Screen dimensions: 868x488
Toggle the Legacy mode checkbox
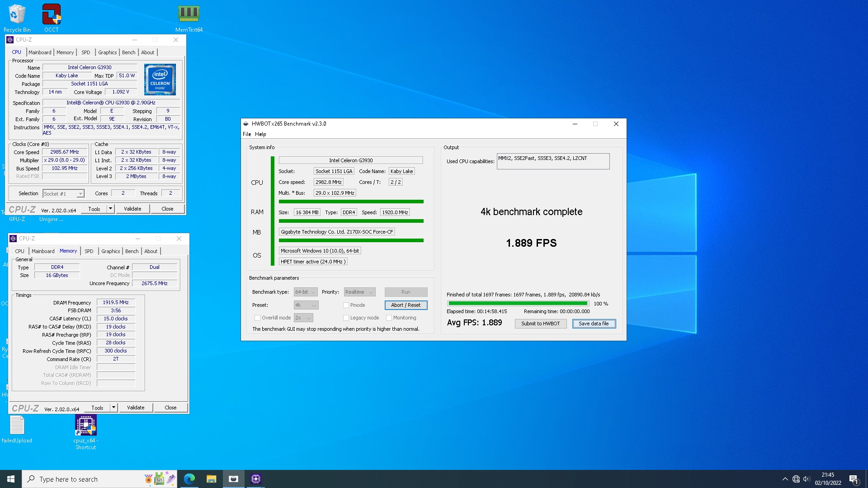346,318
